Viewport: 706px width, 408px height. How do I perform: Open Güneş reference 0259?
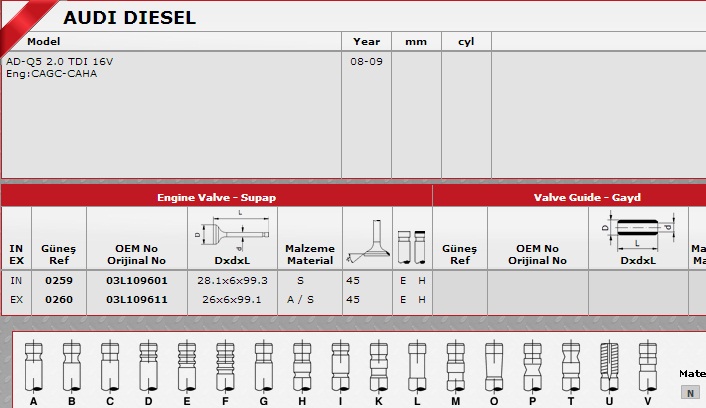(59, 281)
